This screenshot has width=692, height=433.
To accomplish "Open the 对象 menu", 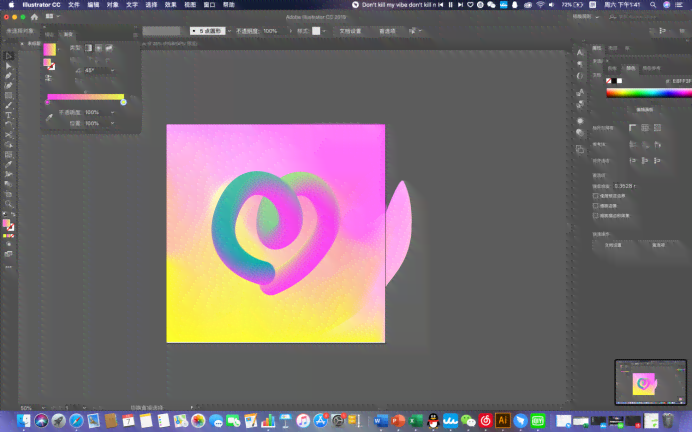I will click(113, 5).
